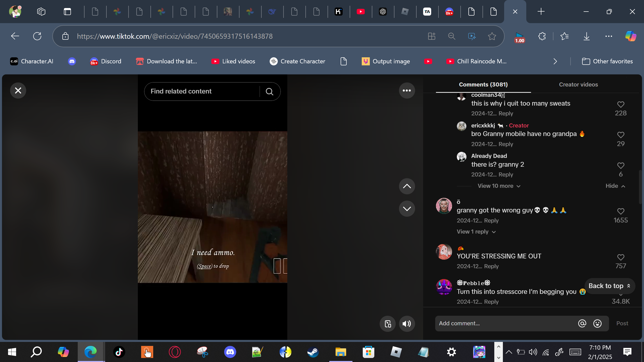Image resolution: width=644 pixels, height=362 pixels.
Task: Switch to Creator videos tab
Action: point(578,84)
